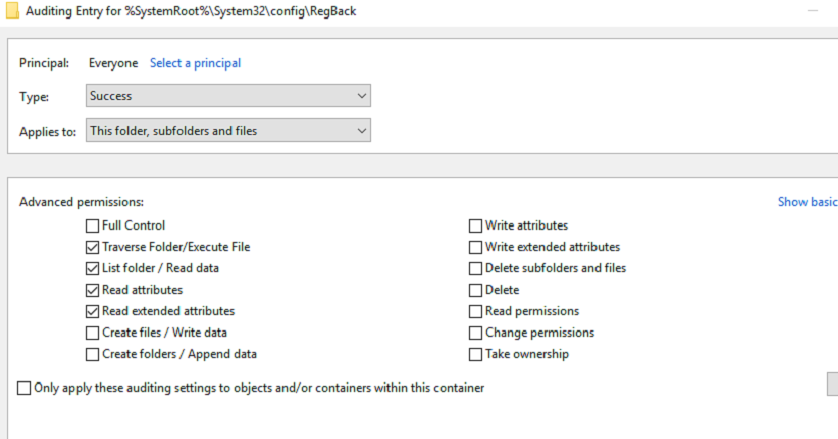Enable Delete subfolders and files auditing

tap(476, 268)
